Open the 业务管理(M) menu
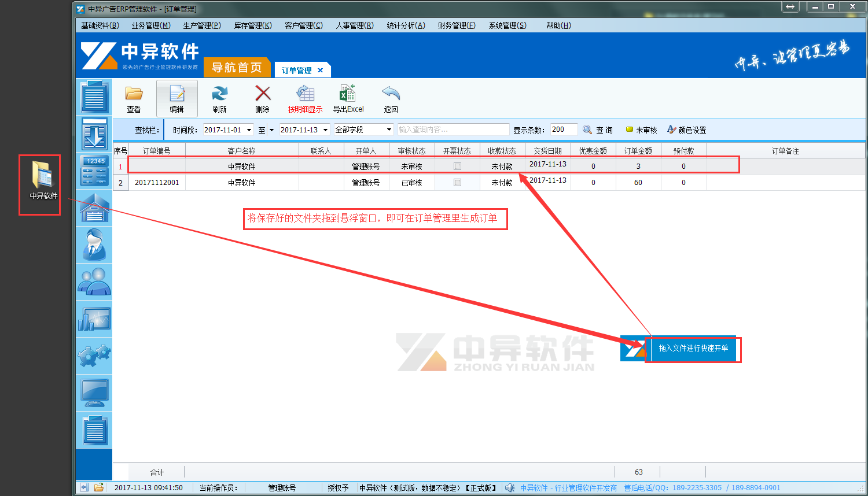 [x=151, y=25]
